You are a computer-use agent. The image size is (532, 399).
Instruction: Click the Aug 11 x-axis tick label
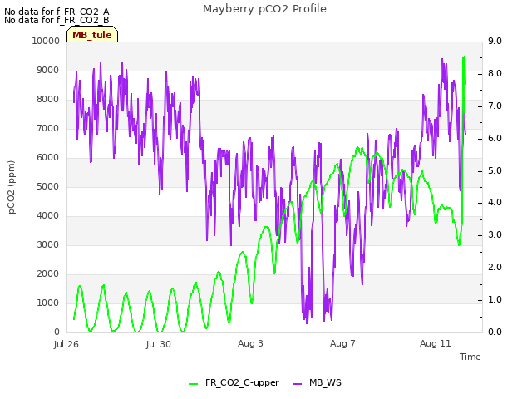436,343
